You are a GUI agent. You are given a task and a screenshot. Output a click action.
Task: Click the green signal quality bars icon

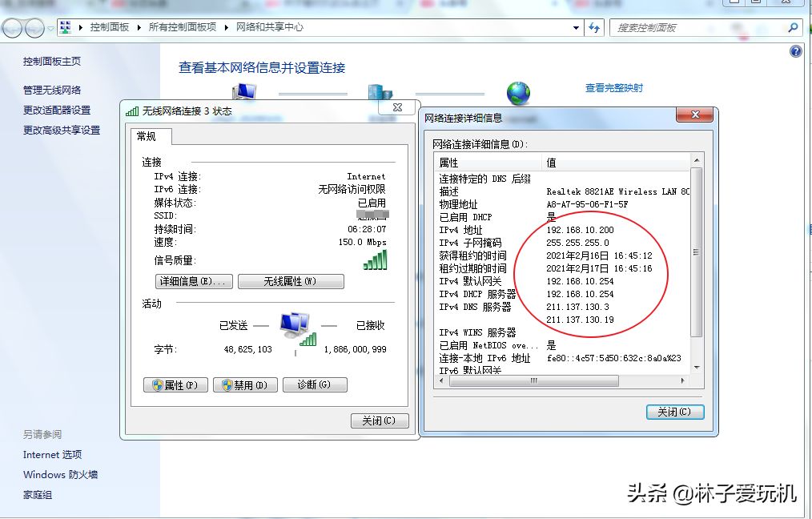click(375, 259)
